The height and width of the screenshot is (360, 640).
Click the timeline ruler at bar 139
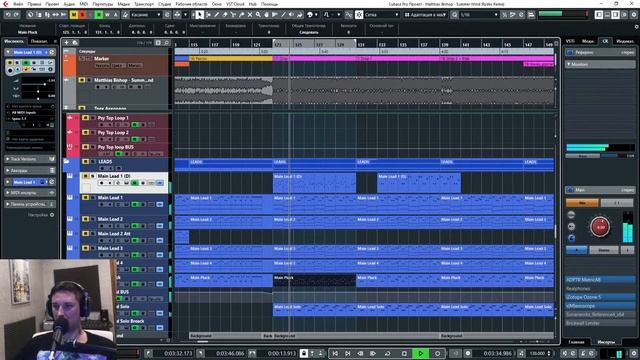point(445,44)
